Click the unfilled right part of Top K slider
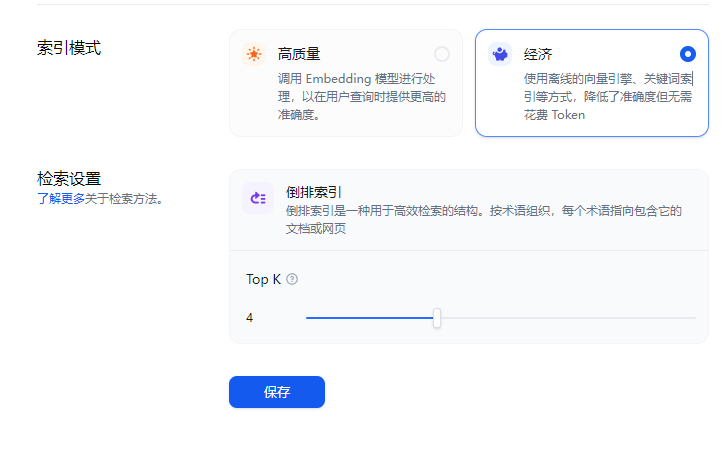 click(568, 318)
